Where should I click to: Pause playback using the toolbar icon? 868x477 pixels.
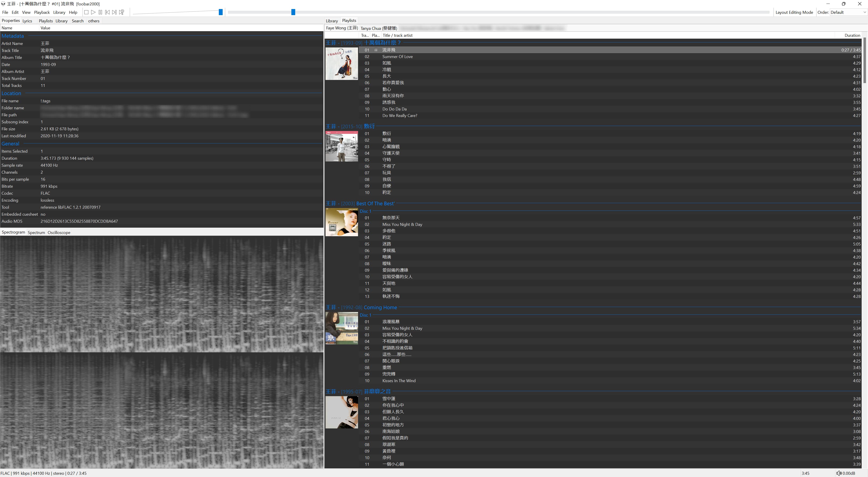100,12
